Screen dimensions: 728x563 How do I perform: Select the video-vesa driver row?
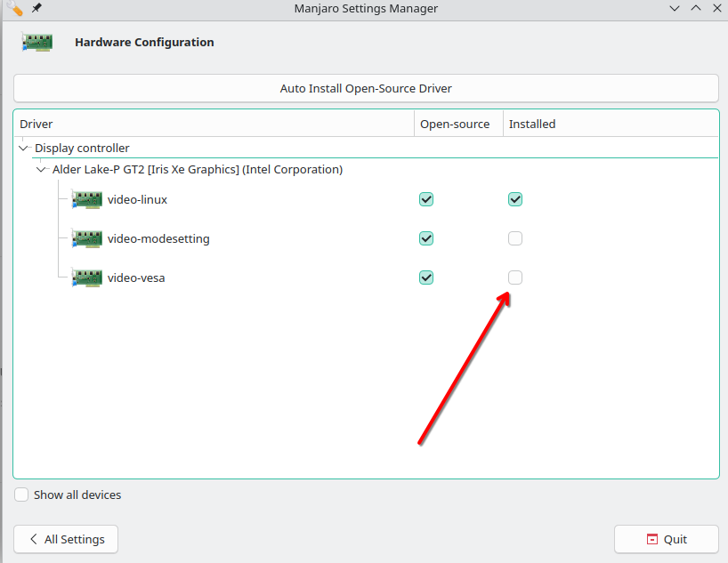[366, 277]
